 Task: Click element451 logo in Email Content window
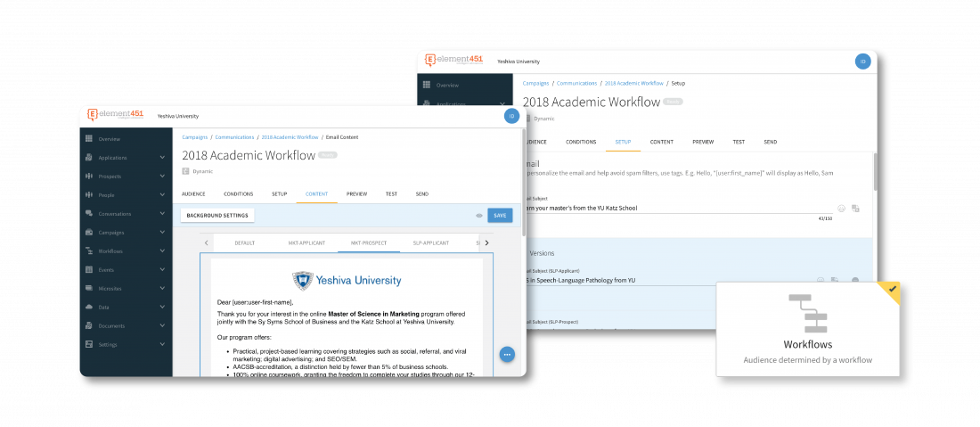coord(116,114)
